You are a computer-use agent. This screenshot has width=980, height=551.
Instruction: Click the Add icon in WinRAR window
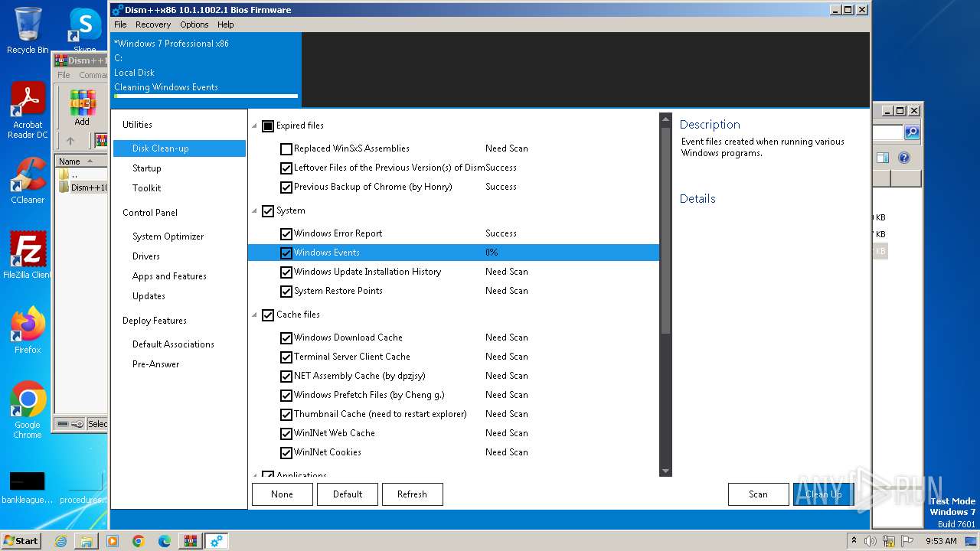coord(82,107)
